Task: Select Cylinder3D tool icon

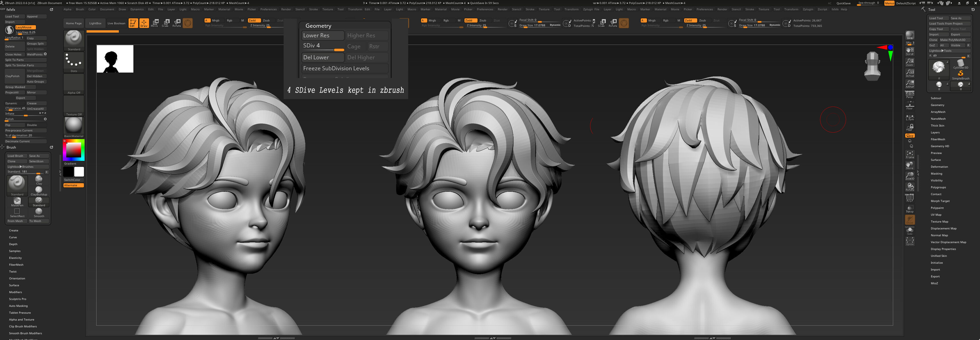Action: 961,64
